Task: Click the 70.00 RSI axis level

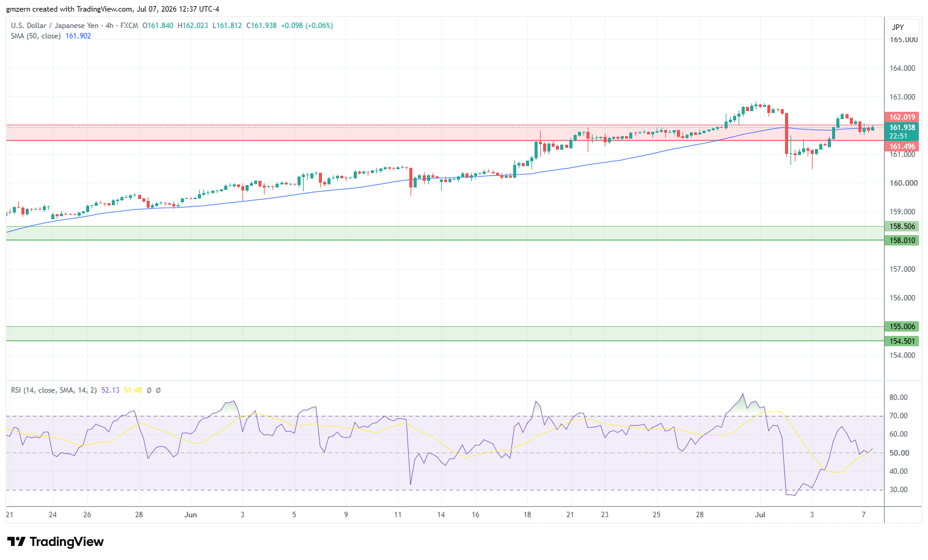Action: point(898,416)
